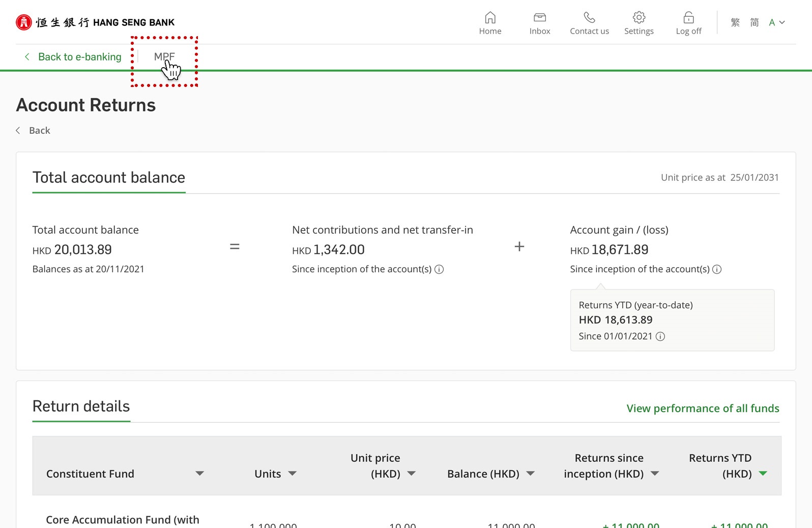This screenshot has width=812, height=528.
Task: Open the font size A dropdown
Action: coord(777,22)
